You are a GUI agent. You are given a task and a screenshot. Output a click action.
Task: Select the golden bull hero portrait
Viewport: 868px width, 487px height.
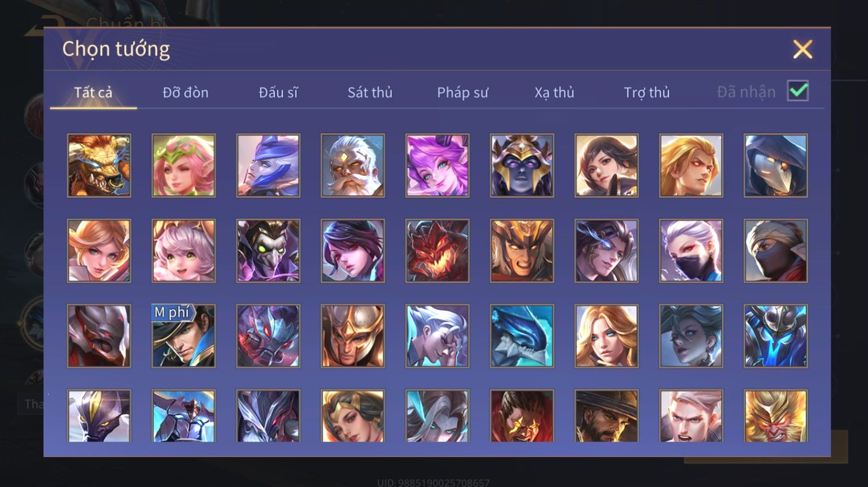pyautogui.click(x=99, y=166)
